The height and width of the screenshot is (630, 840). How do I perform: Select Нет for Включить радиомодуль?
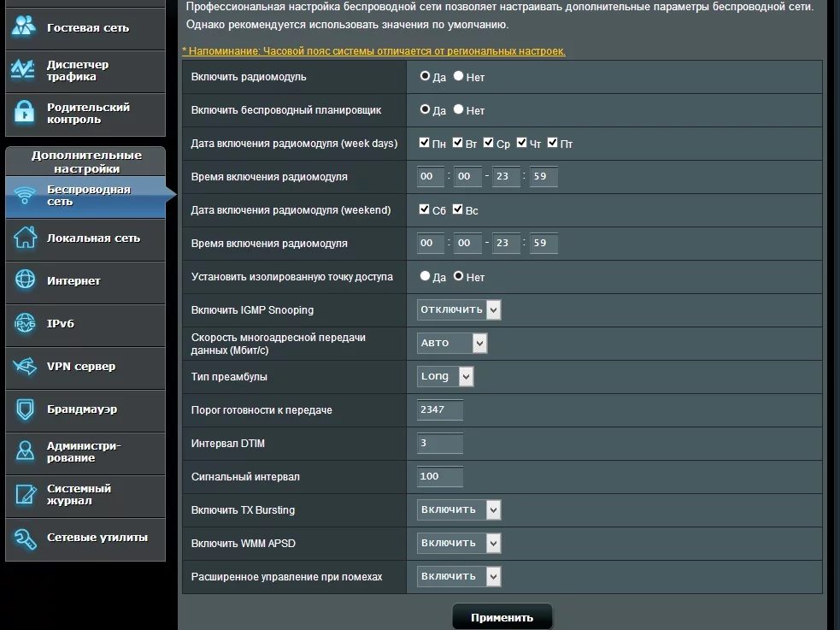tap(459, 76)
